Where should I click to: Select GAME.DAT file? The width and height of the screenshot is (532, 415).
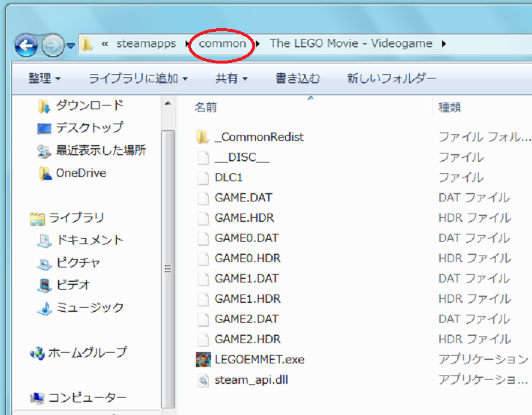point(243,198)
